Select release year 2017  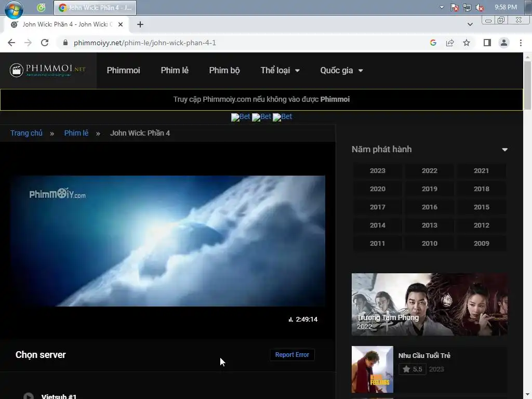point(378,207)
